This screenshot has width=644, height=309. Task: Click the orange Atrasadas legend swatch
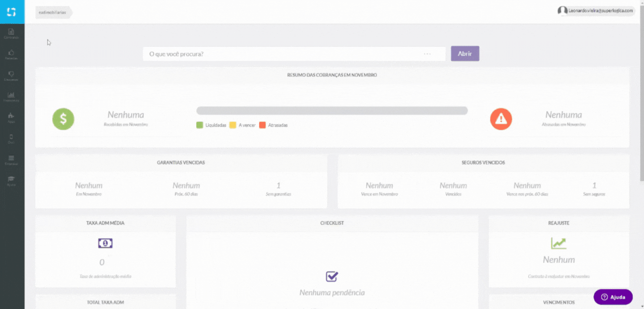pos(262,125)
